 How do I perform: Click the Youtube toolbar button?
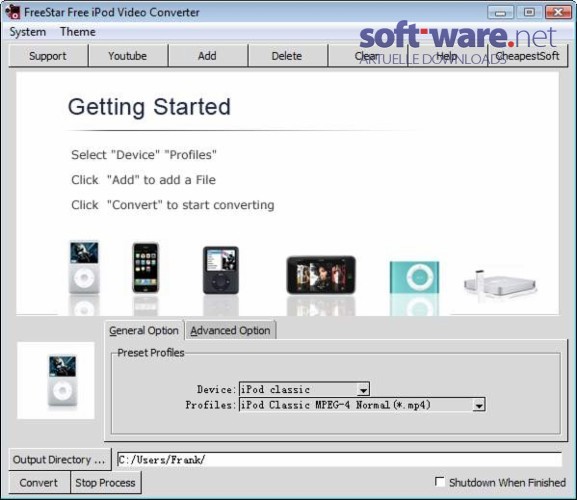[128, 56]
